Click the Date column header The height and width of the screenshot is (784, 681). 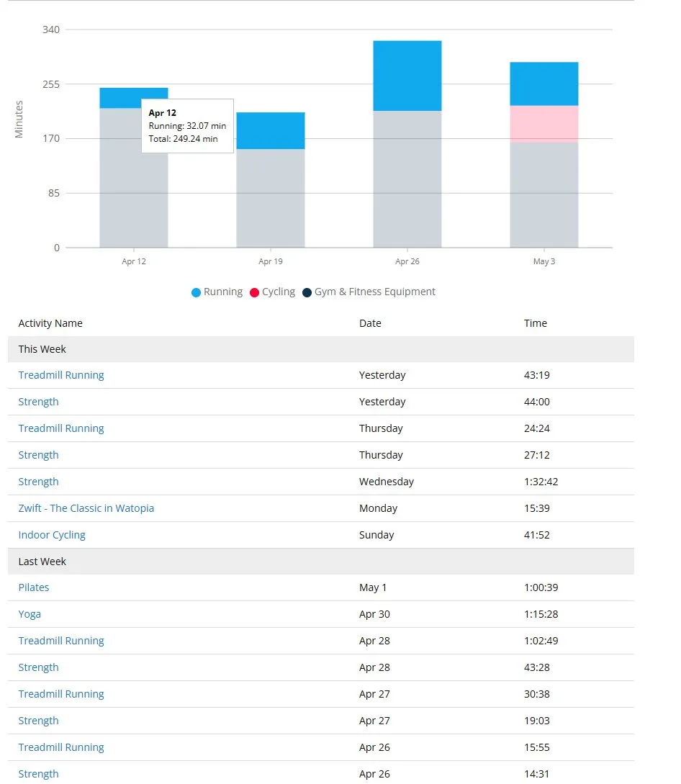click(x=370, y=323)
